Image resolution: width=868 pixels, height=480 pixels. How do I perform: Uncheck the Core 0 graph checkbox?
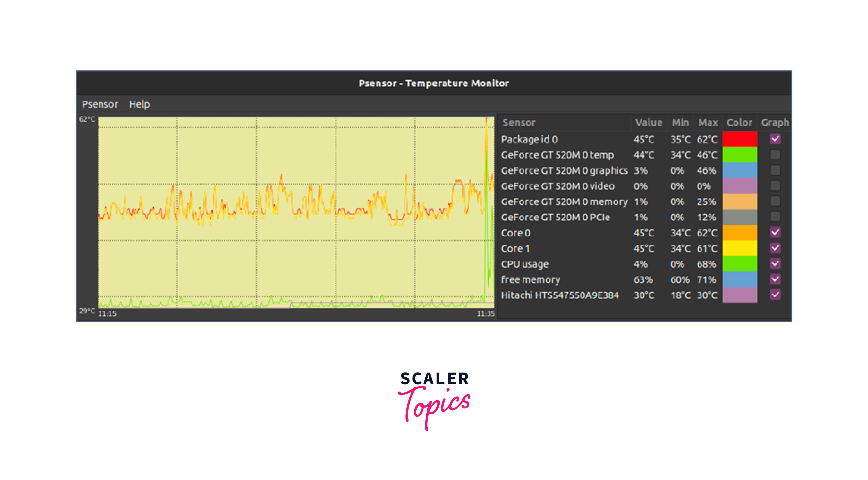coord(775,232)
